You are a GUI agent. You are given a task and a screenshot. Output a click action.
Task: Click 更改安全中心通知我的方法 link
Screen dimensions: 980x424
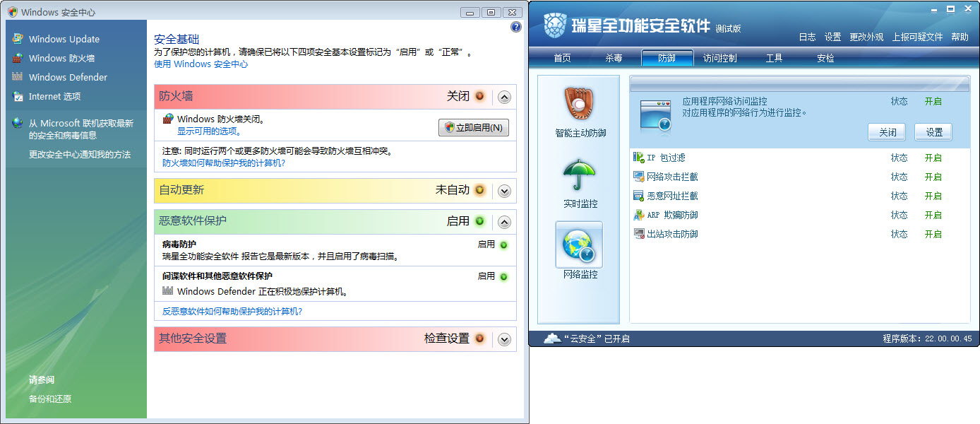point(80,154)
